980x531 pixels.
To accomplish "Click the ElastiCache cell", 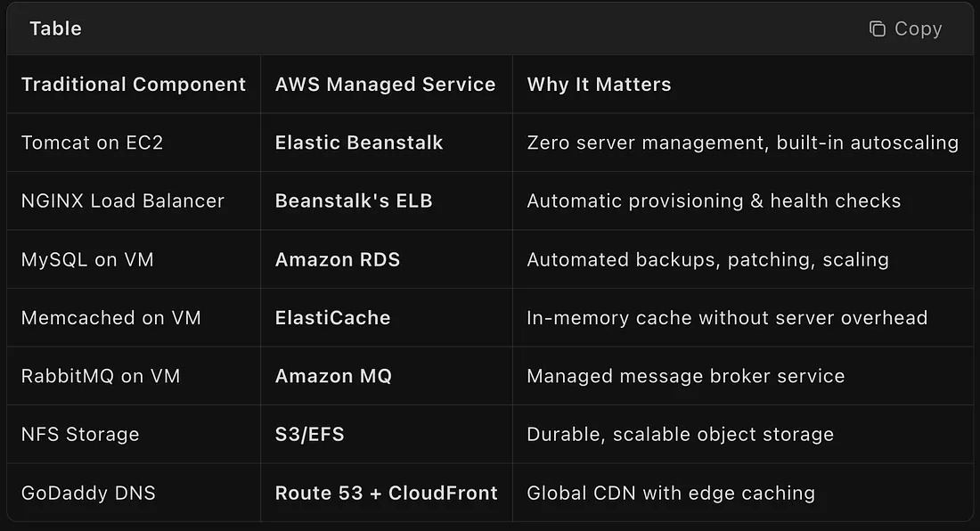I will (332, 318).
